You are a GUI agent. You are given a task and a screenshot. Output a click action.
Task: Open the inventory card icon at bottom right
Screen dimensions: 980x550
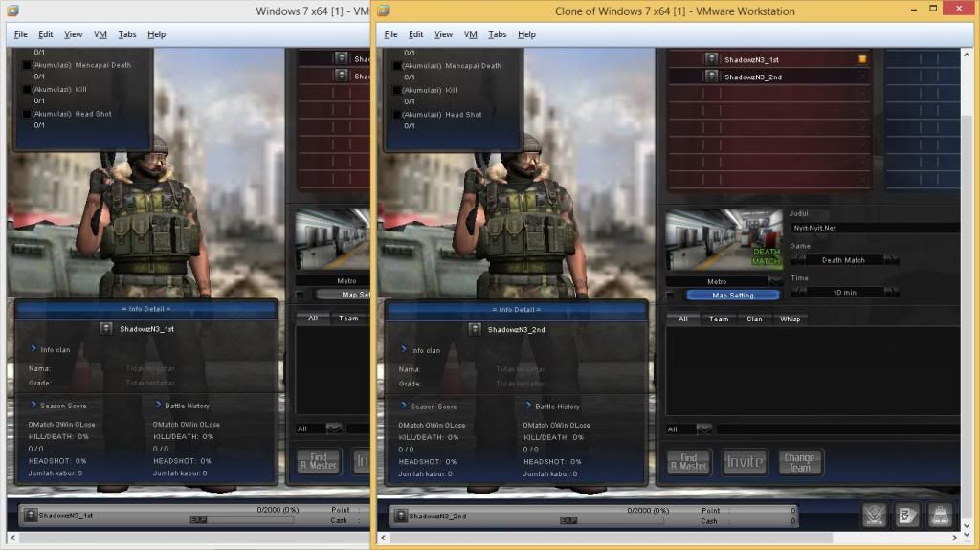pos(907,516)
